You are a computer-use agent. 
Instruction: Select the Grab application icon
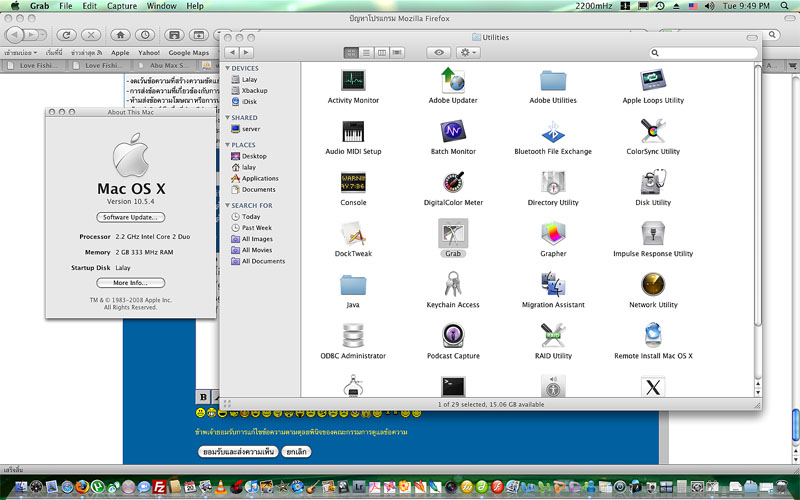pos(453,234)
